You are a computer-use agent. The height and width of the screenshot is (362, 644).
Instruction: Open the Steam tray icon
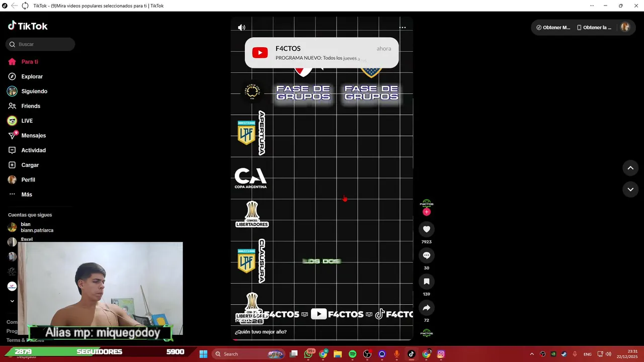click(564, 354)
